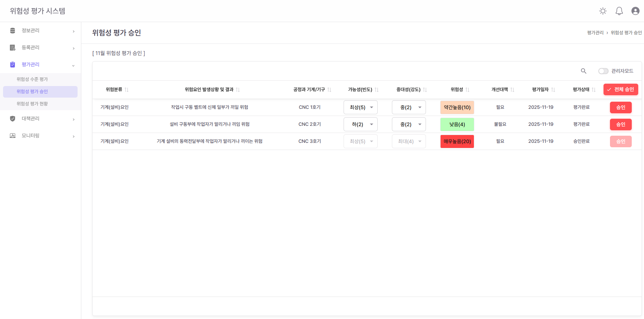Image resolution: width=644 pixels, height=319 pixels.
Task: Open the user account profile icon
Action: [x=635, y=11]
